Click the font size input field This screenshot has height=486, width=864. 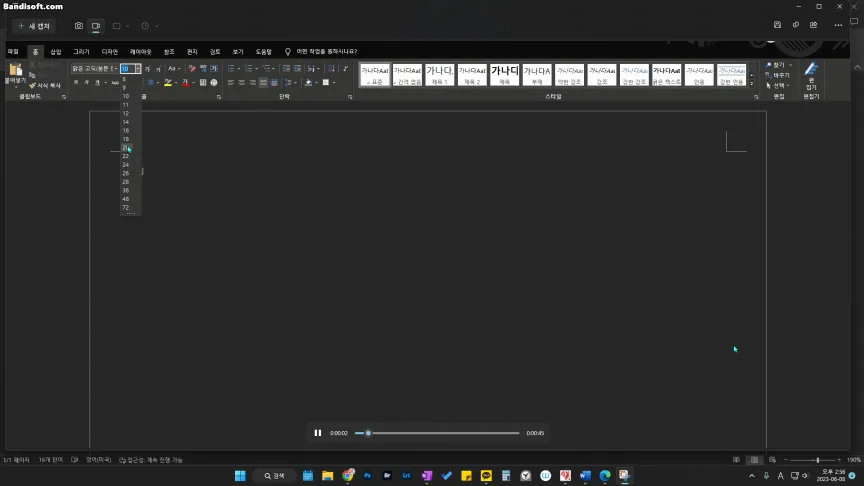[x=127, y=69]
